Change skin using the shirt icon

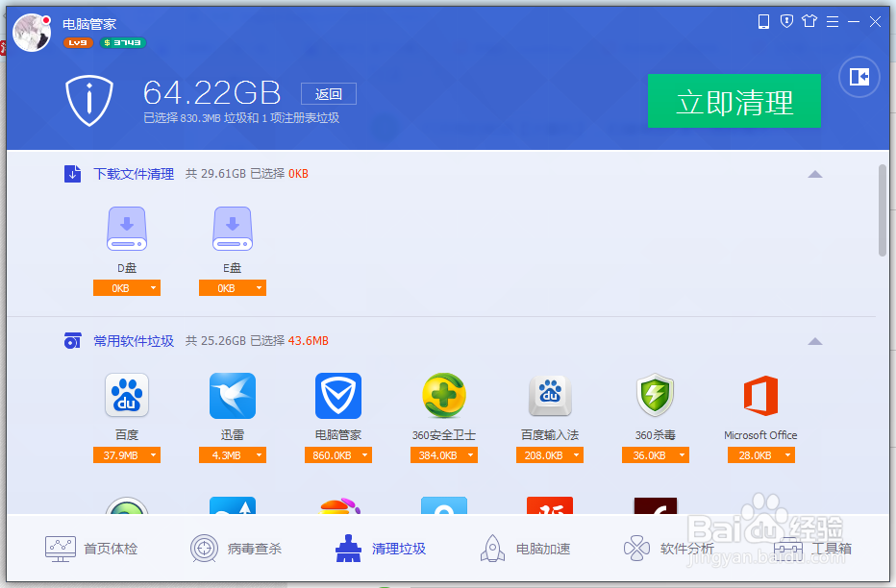pyautogui.click(x=809, y=20)
